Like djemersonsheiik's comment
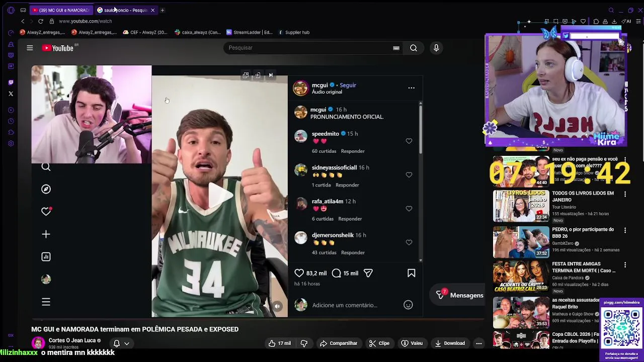 coord(409,242)
